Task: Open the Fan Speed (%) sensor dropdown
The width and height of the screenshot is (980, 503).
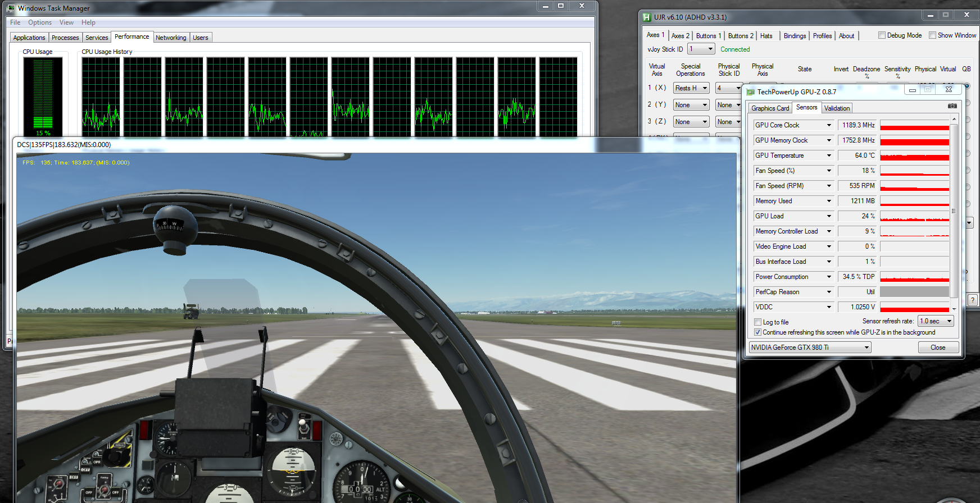Action: tap(829, 171)
